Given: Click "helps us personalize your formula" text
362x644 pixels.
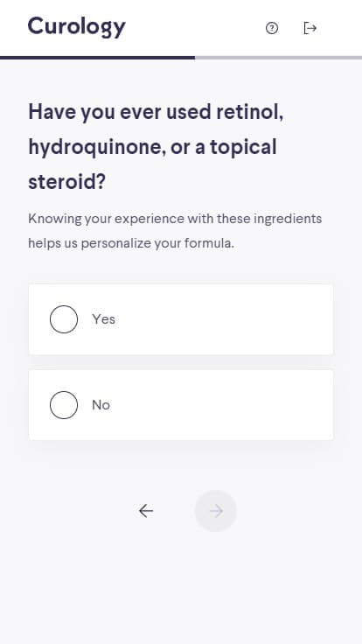Looking at the screenshot, I should click(x=131, y=243).
